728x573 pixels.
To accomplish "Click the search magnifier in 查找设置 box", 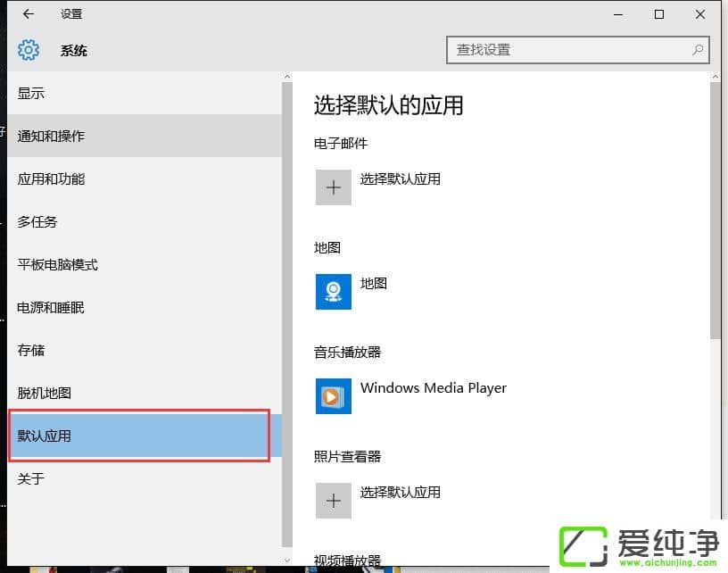I will click(695, 50).
